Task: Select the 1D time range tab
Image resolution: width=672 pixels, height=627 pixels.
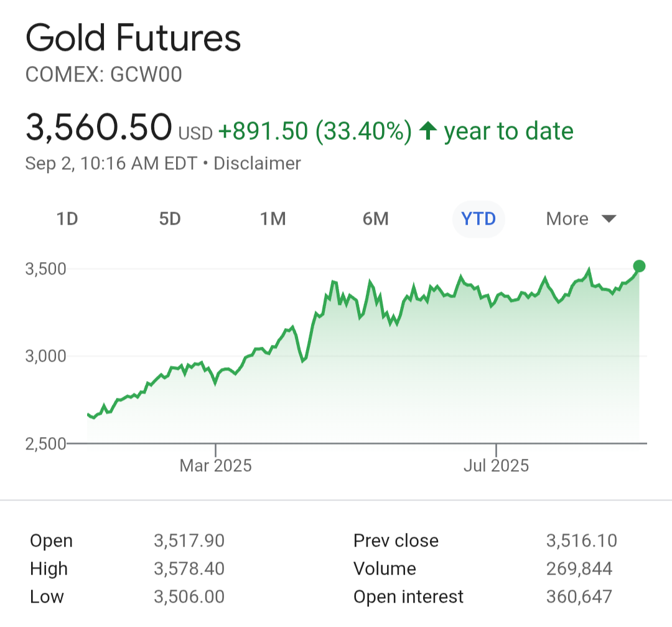Action: pyautogui.click(x=67, y=219)
